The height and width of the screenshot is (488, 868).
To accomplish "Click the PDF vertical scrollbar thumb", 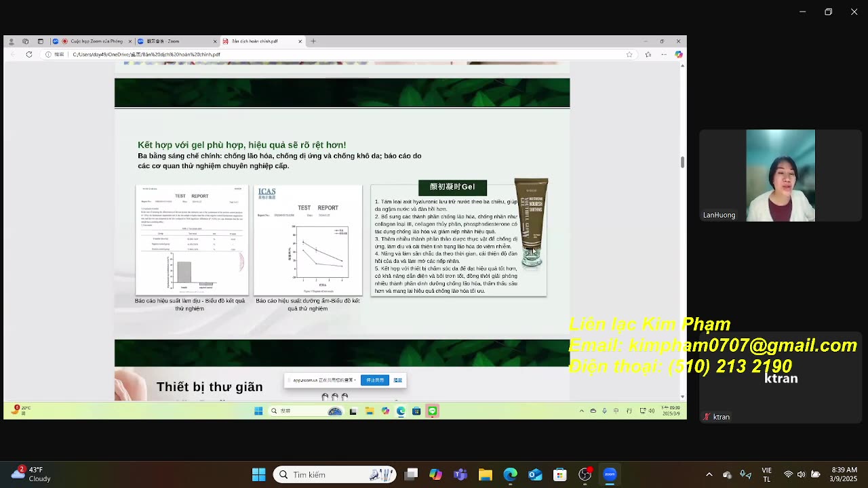I will click(x=682, y=162).
